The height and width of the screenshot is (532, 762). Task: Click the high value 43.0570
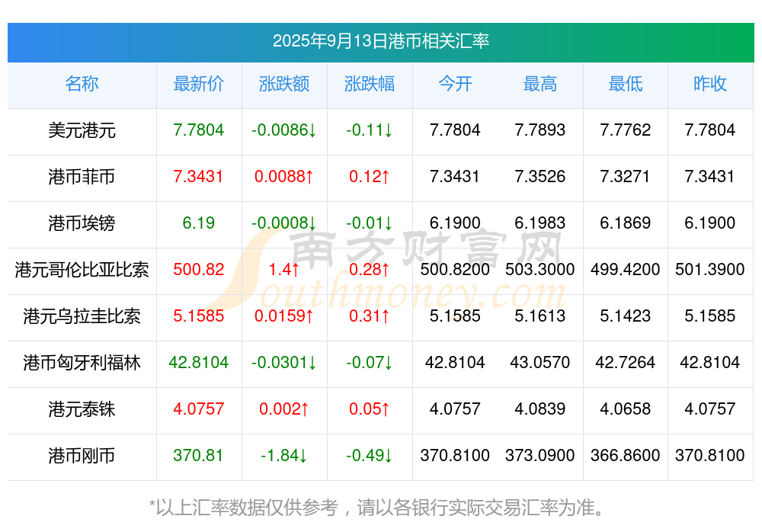tap(540, 362)
